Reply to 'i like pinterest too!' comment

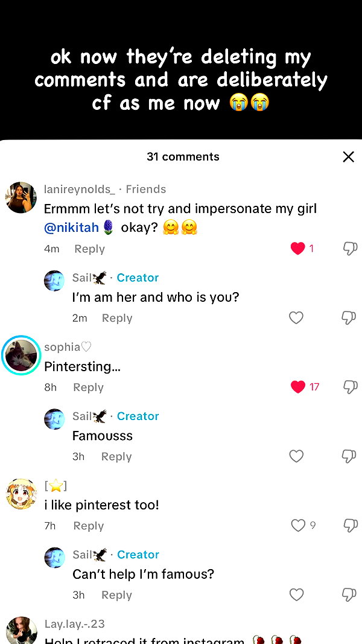coord(88,526)
